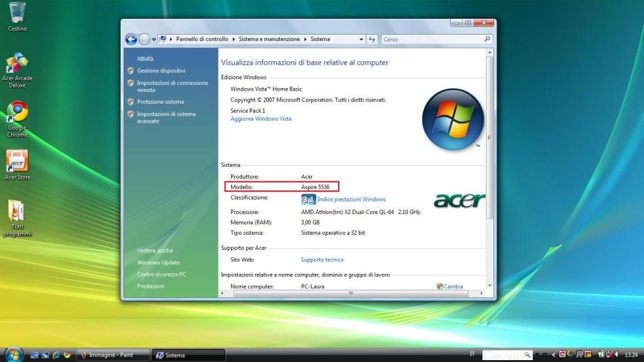Open Centro sicurezza PC link
644x362 pixels.
pyautogui.click(x=161, y=274)
